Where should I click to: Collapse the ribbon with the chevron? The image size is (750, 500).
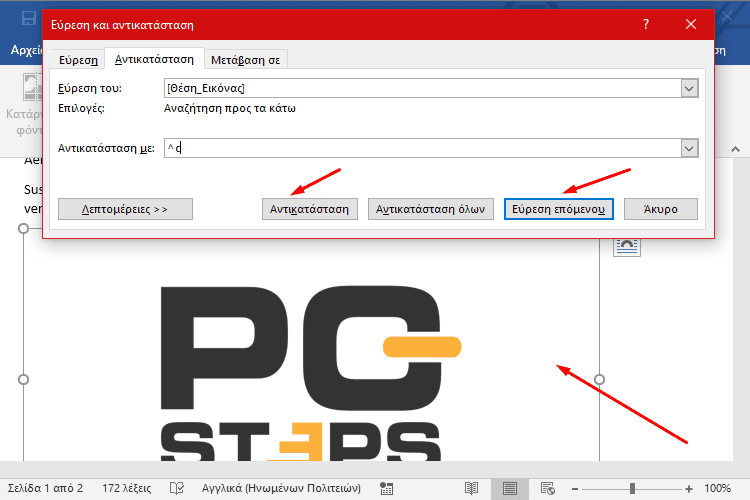pyautogui.click(x=735, y=150)
